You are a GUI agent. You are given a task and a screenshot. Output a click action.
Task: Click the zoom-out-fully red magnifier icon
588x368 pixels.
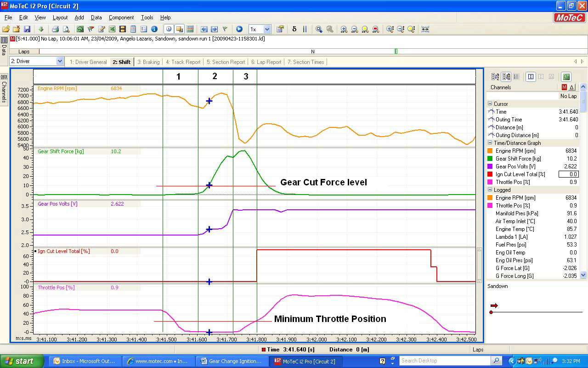(376, 29)
